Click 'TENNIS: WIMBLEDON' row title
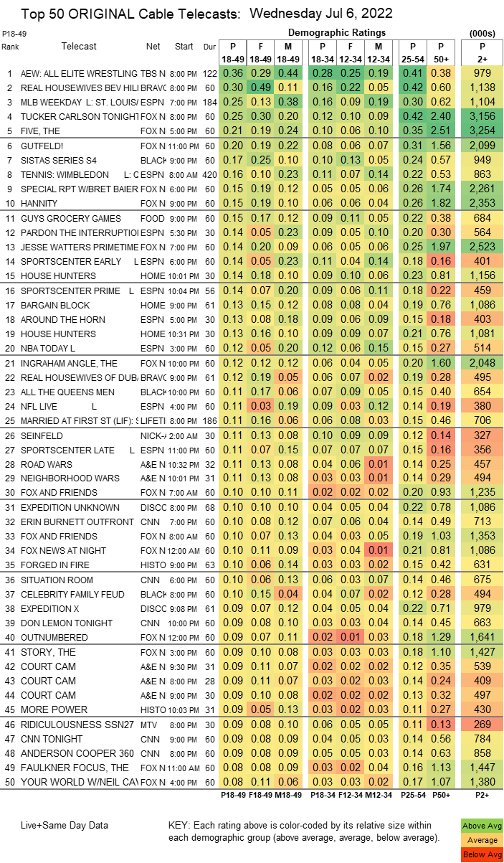This screenshot has width=504, height=863. 65,174
